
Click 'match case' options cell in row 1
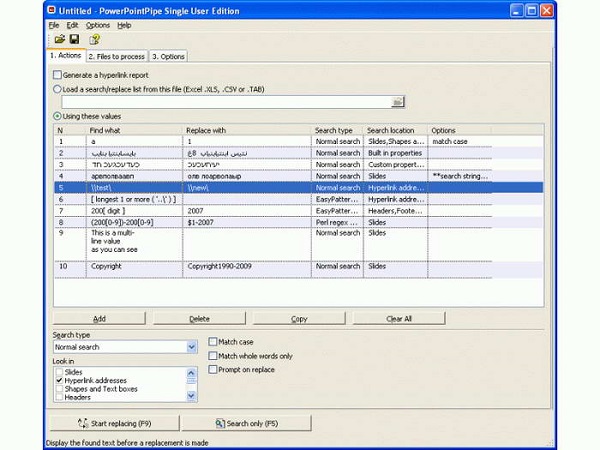pos(460,142)
